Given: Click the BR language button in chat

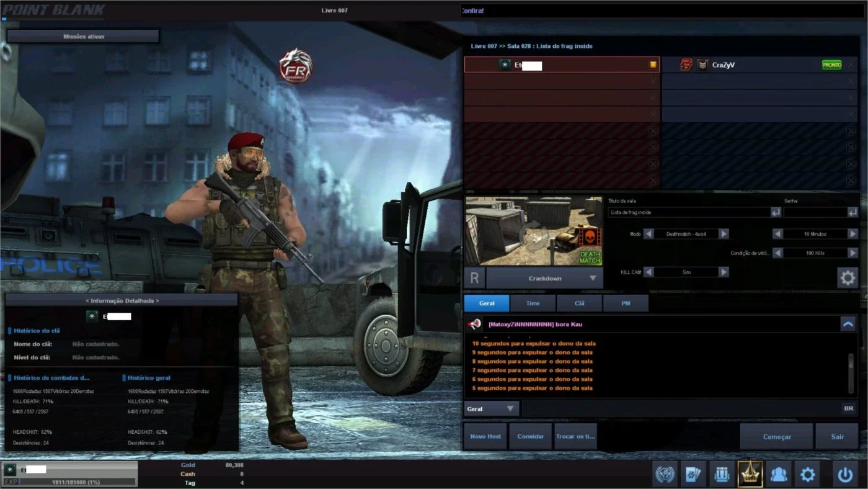Looking at the screenshot, I should click(848, 408).
